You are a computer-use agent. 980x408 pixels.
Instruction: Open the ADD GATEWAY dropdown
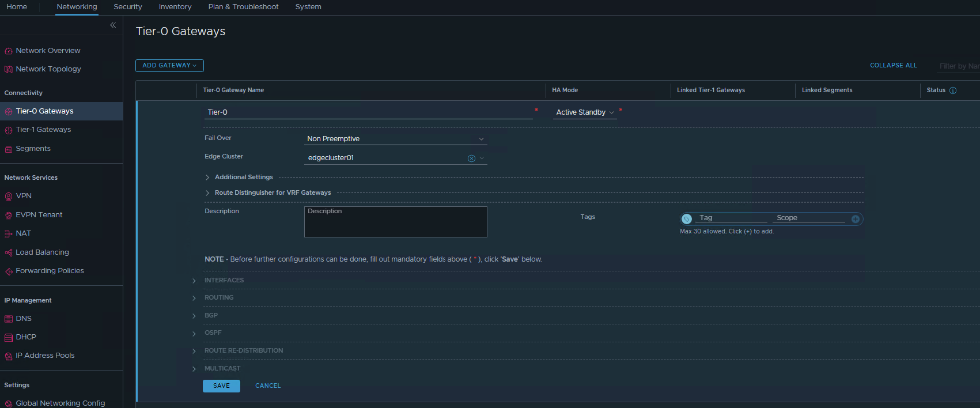coord(169,66)
